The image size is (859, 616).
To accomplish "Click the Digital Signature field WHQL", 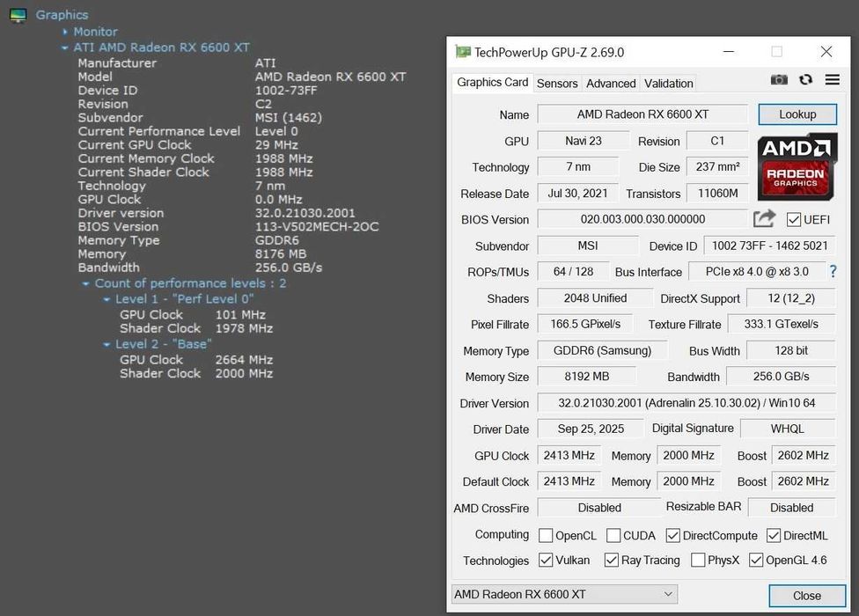I will point(787,429).
